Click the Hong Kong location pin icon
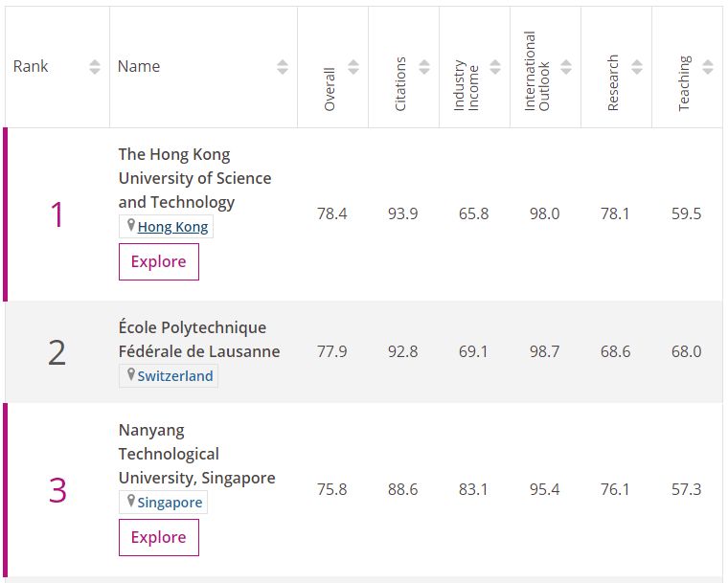 point(131,226)
